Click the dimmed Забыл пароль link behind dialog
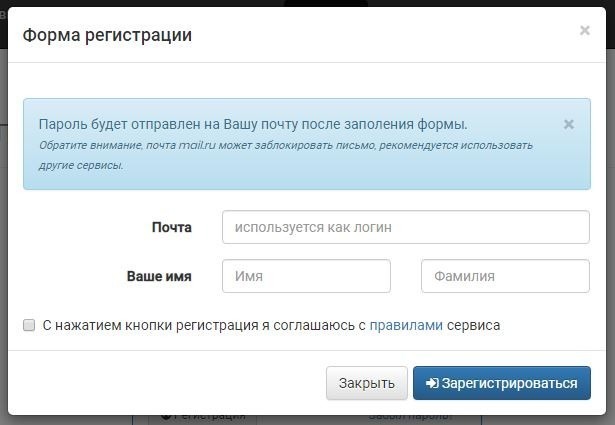This screenshot has width=615, height=425. 410,418
